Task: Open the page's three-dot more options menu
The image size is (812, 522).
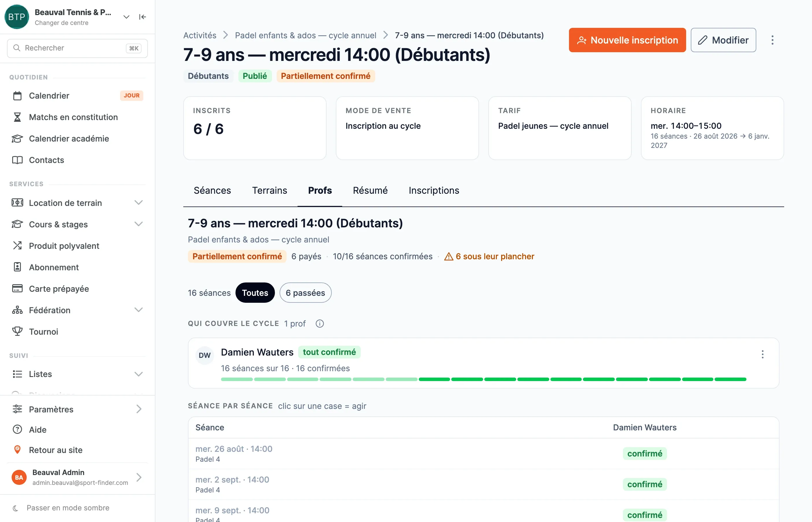Action: pos(772,40)
